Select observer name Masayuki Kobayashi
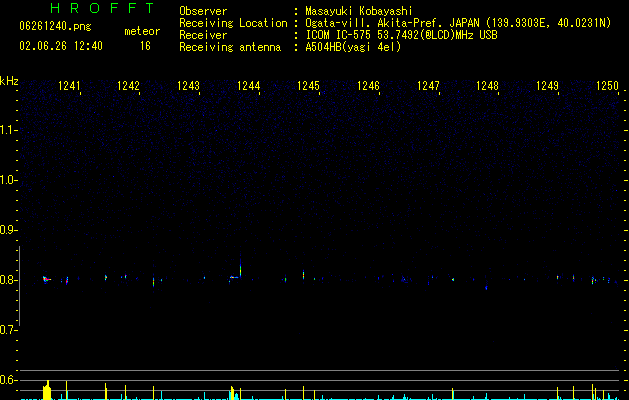The image size is (629, 400). coord(359,11)
